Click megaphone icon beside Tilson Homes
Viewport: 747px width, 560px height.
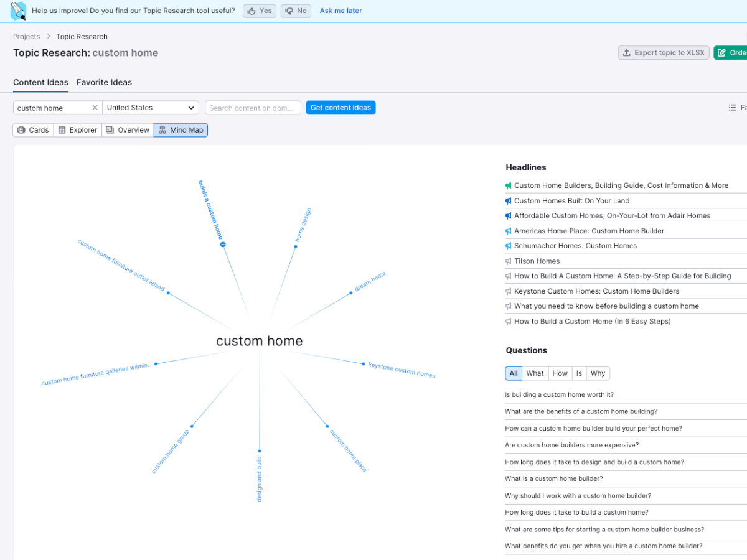[x=509, y=261]
